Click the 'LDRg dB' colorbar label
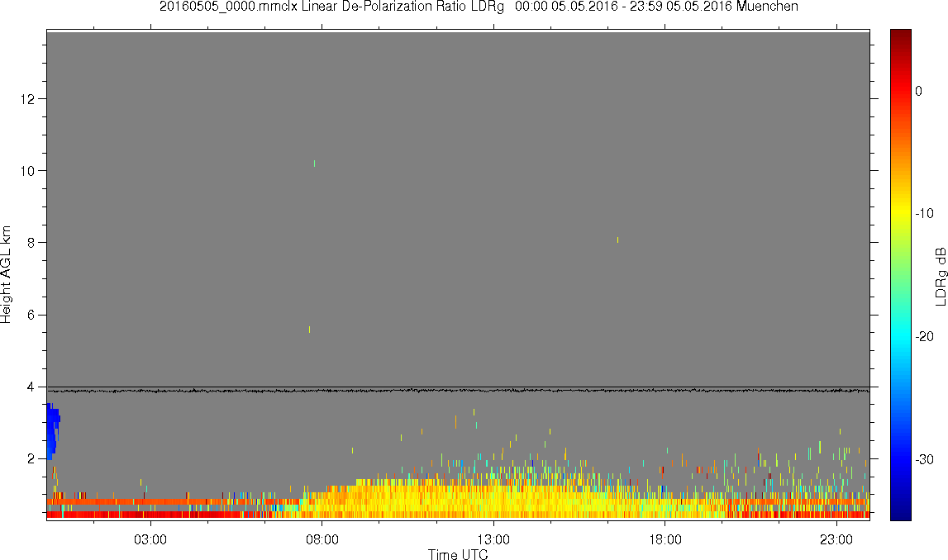 [x=940, y=276]
